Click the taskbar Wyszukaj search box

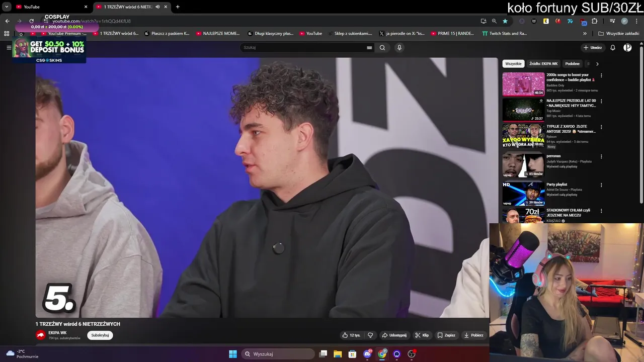278,354
